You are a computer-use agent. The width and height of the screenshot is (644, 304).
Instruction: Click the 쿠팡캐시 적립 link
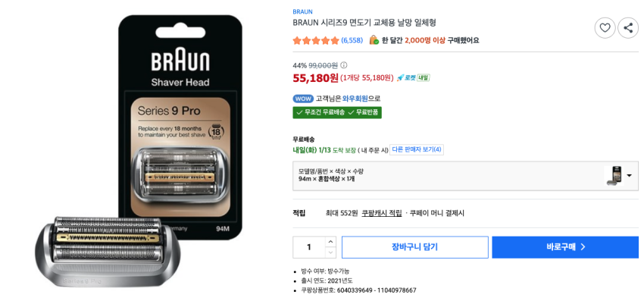pos(382,213)
